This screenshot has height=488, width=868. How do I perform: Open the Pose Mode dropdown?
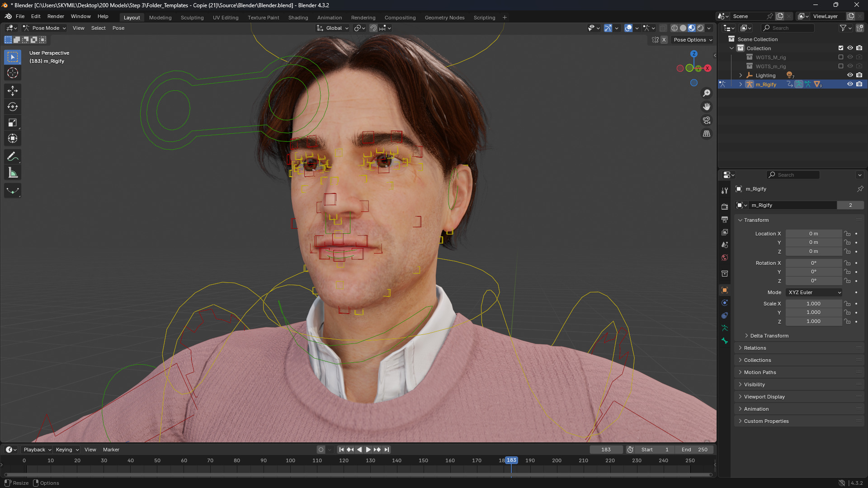tap(45, 28)
